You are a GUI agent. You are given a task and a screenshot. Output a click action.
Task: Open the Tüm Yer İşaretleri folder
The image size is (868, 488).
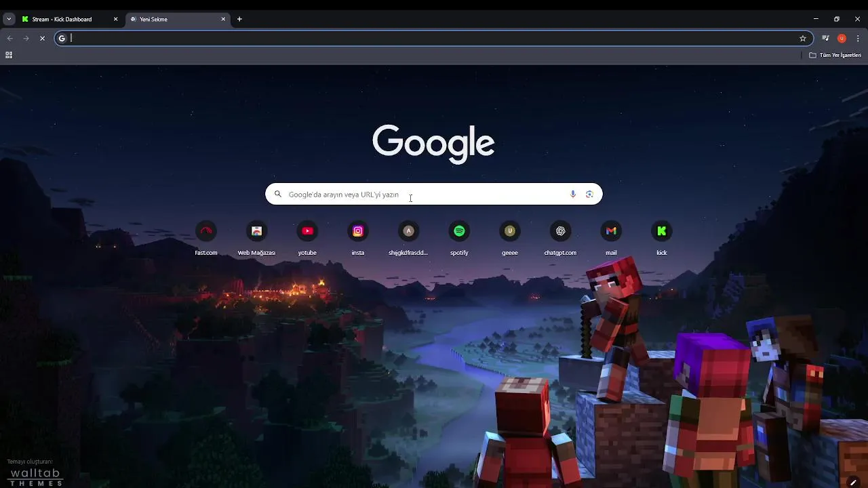coord(835,55)
